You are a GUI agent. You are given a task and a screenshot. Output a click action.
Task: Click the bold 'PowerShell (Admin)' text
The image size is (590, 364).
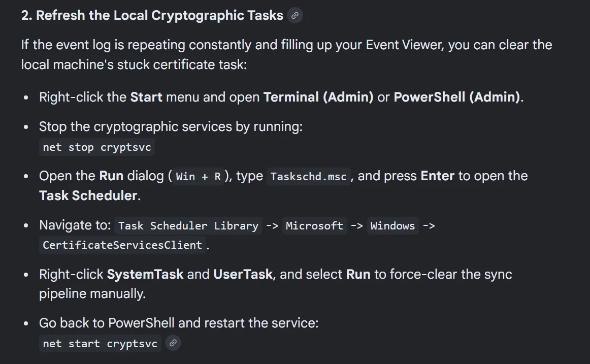point(457,97)
